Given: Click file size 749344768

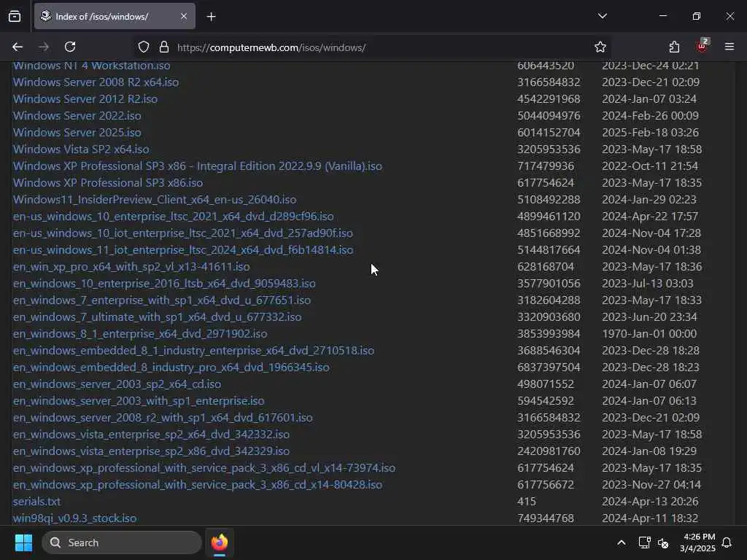Looking at the screenshot, I should 546,518.
